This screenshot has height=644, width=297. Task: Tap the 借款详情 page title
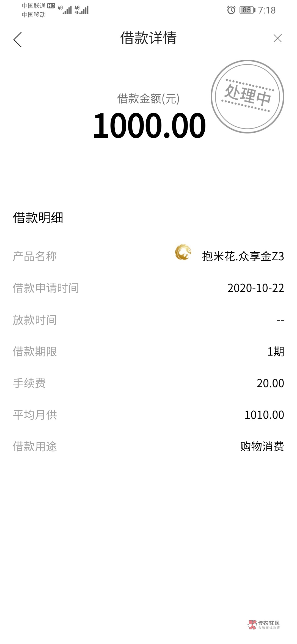148,38
